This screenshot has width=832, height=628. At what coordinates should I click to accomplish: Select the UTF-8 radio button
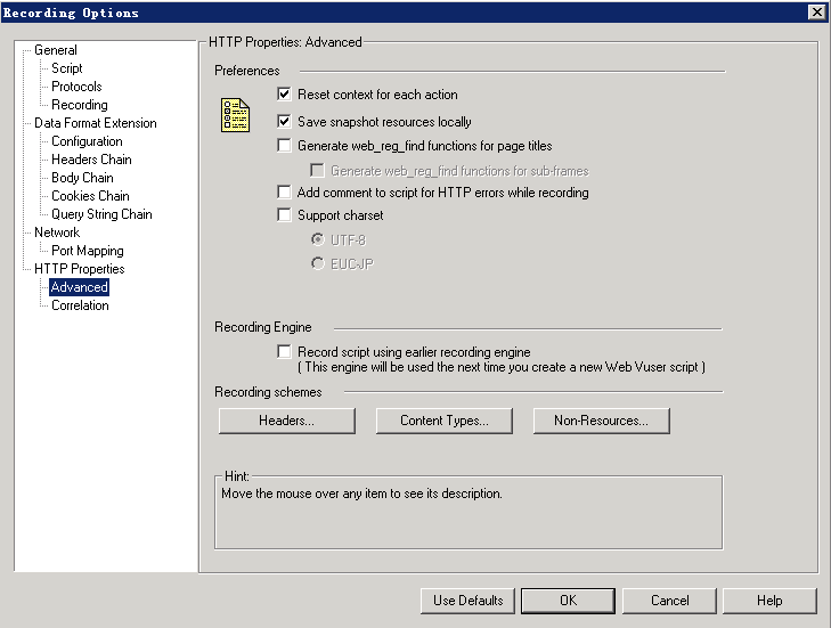[317, 240]
